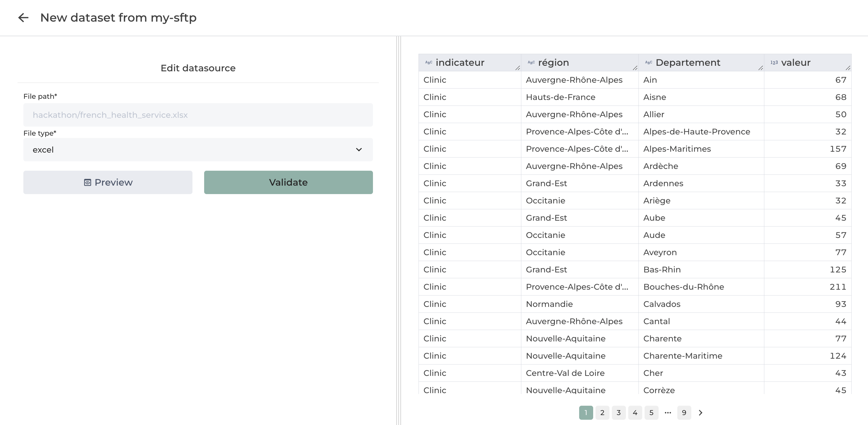Click the Preview button
Image resolution: width=868 pixels, height=425 pixels.
pyautogui.click(x=108, y=182)
